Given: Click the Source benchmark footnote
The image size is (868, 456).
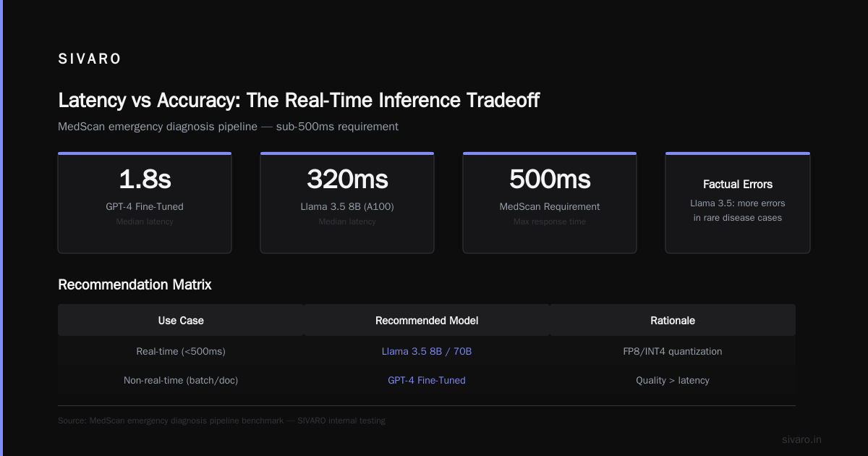Looking at the screenshot, I should click(221, 421).
